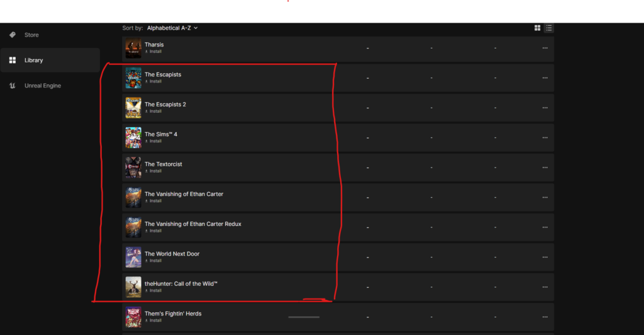
Task: Install Tharsis
Action: 153,52
